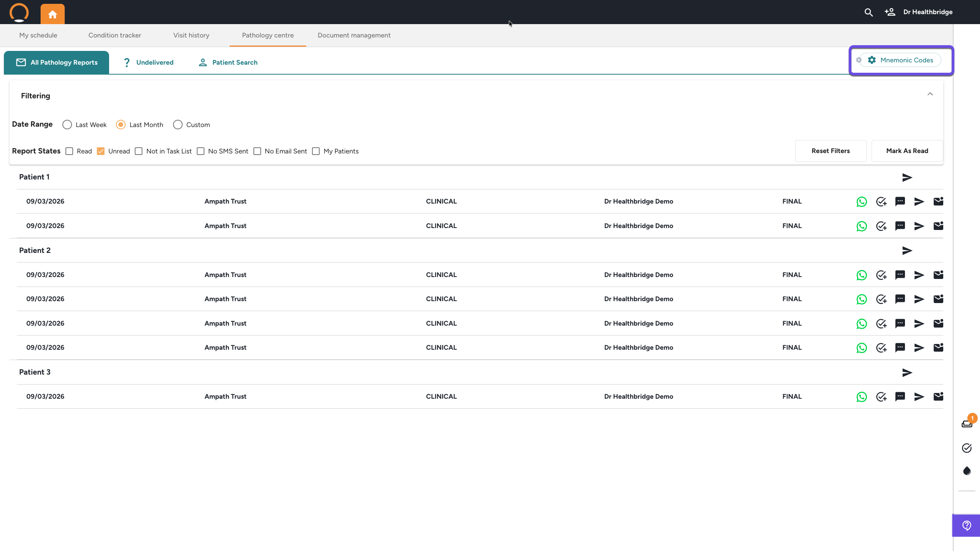Image resolution: width=980 pixels, height=551 pixels.
Task: Enable the No SMS Sent checkbox
Action: [201, 151]
